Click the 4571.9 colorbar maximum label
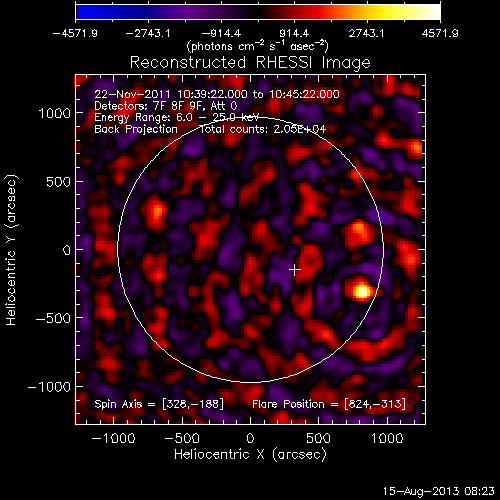This screenshot has height=500, width=500. (x=440, y=33)
